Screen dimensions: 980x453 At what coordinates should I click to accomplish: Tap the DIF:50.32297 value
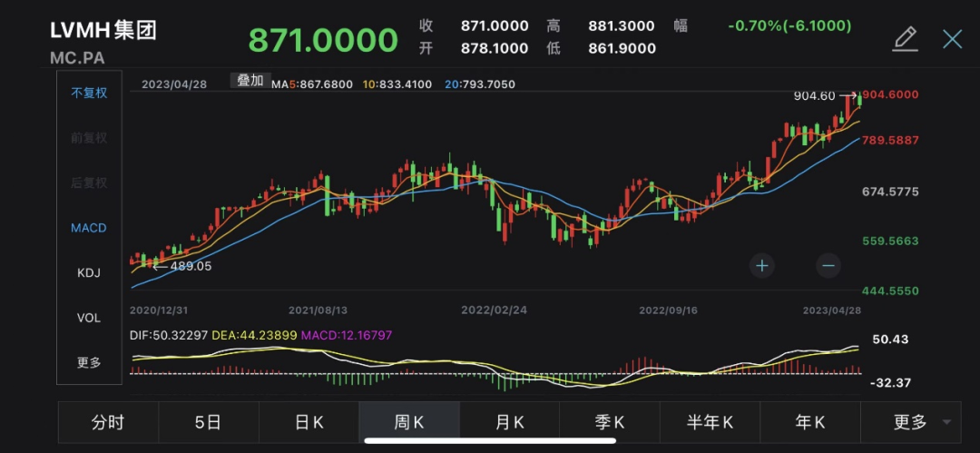[170, 335]
